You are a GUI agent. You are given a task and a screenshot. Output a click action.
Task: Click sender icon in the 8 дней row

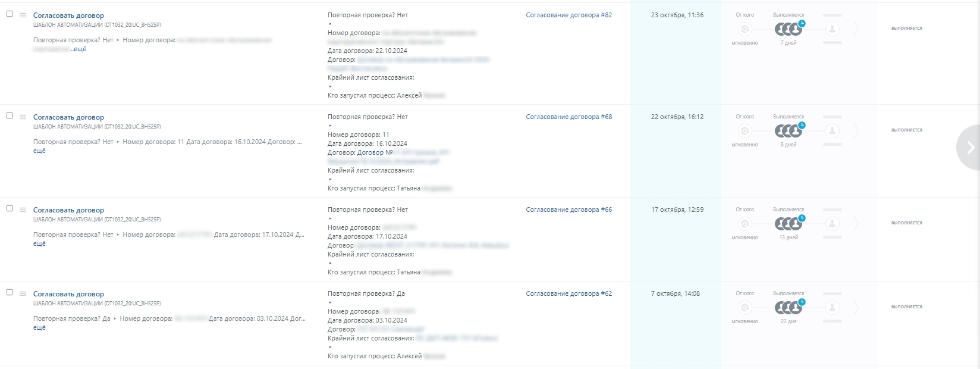point(745,131)
